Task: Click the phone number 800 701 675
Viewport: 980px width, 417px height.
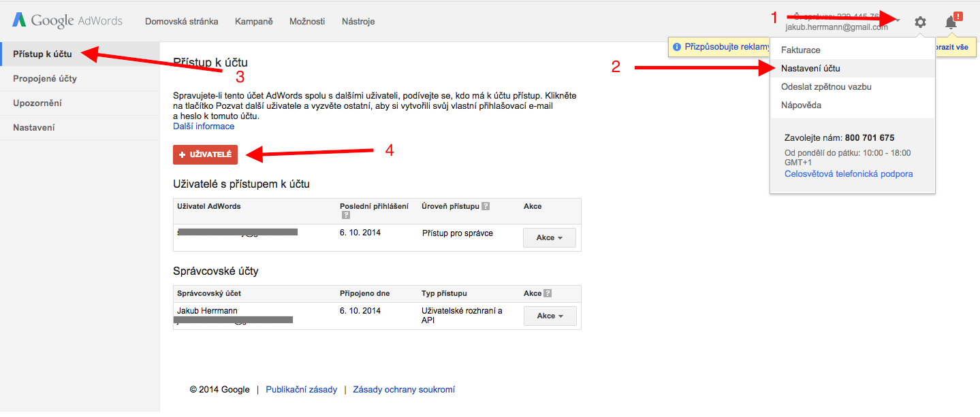Action: tap(870, 137)
